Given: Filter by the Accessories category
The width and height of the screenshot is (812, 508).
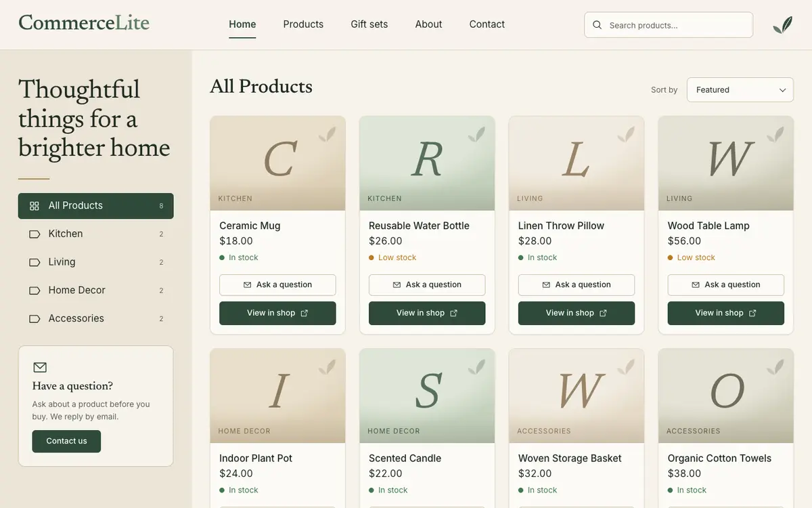Looking at the screenshot, I should click(x=96, y=318).
